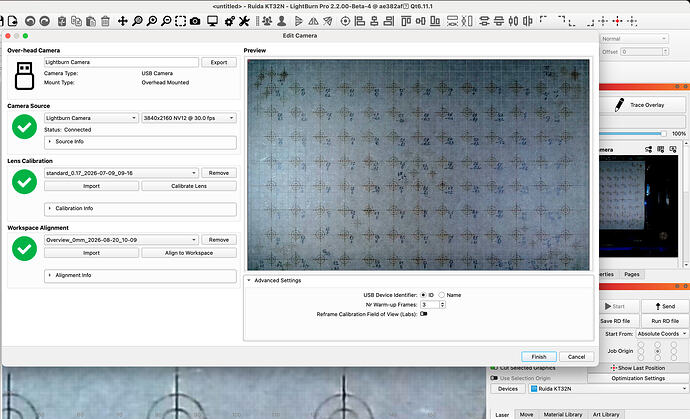Click the Send button in Laser panel
Screen dimensions: 690x419
pos(665,306)
